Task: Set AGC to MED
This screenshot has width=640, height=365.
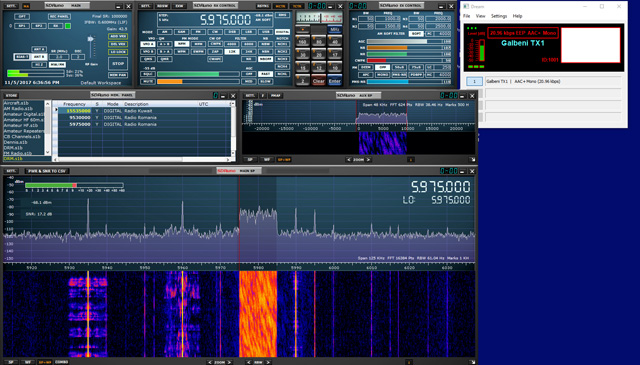Action: [x=249, y=82]
